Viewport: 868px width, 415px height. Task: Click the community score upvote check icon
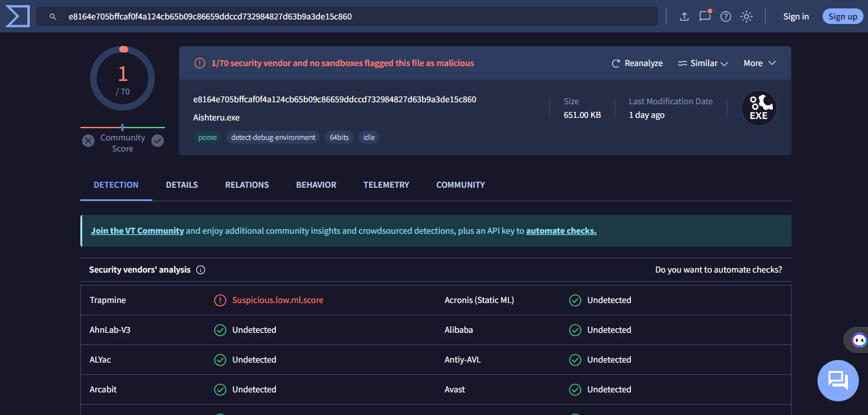pyautogui.click(x=157, y=140)
